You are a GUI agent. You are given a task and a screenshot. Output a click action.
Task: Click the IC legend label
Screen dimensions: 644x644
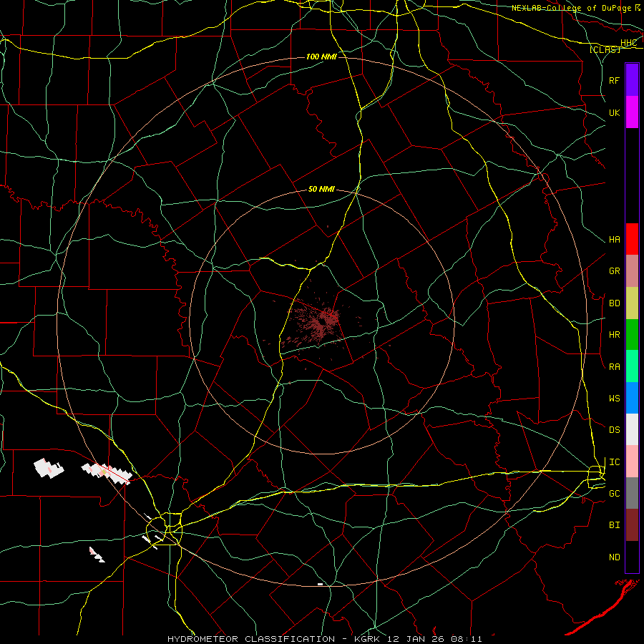[614, 462]
